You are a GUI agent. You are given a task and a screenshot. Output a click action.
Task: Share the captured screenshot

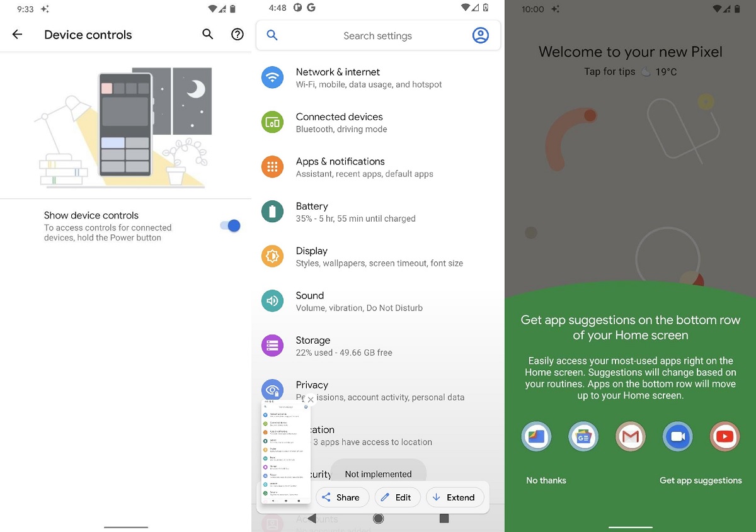(x=342, y=497)
